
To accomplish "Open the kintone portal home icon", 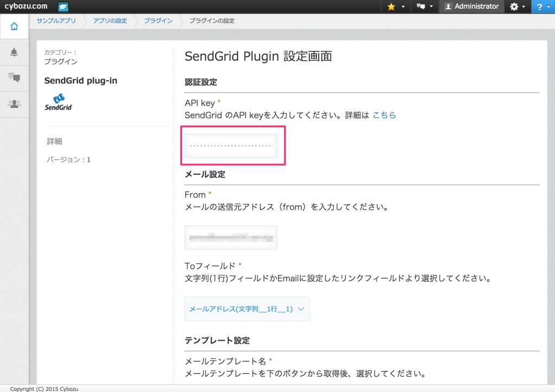I will (14, 25).
